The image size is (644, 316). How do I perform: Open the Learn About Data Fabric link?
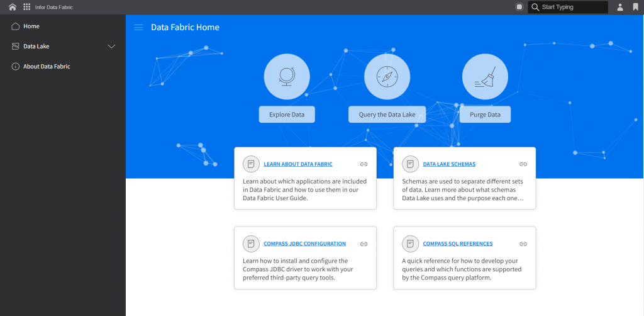click(x=297, y=164)
